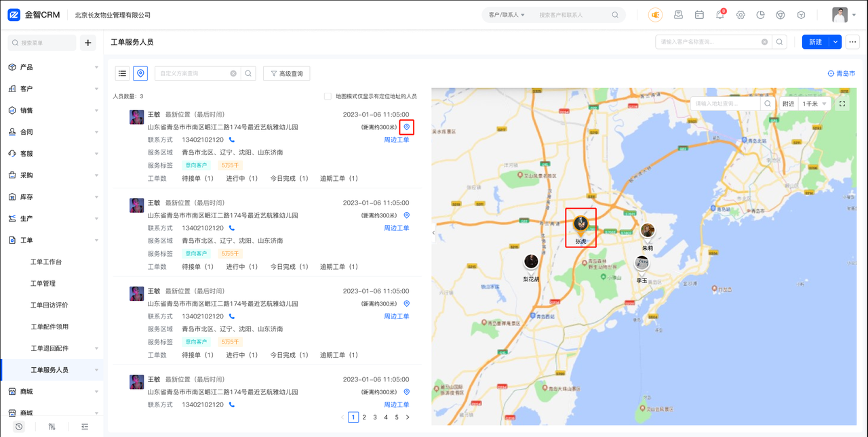Tick 地图模式仅显示有定位地址的人员 checkbox
The height and width of the screenshot is (437, 868).
(328, 96)
